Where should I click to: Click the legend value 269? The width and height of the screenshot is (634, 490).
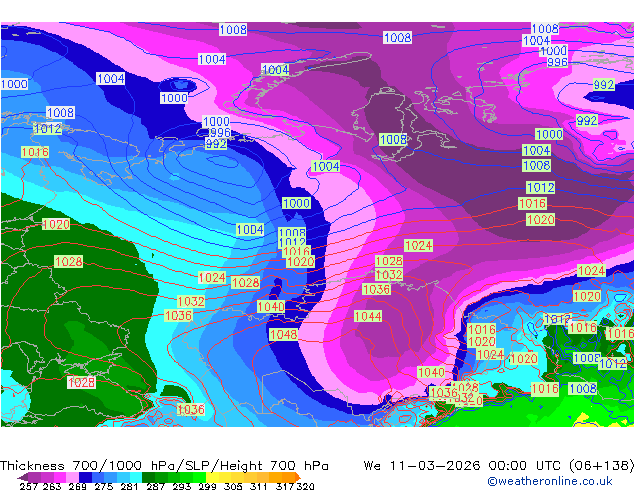tap(78, 486)
